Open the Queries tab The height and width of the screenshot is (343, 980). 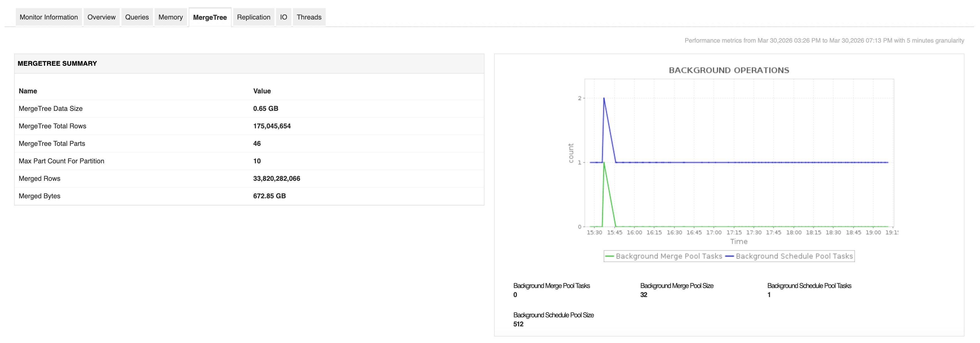[x=137, y=17]
